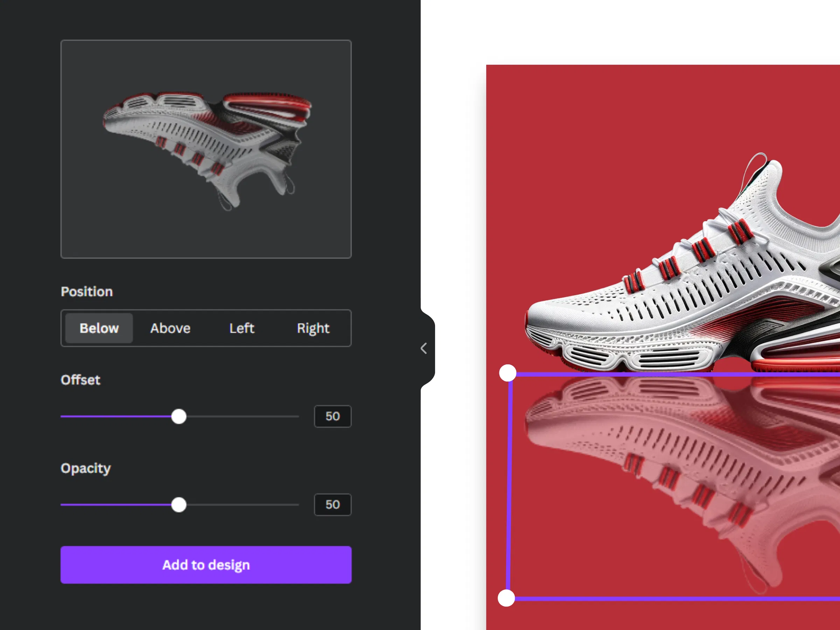Click the 'Position' label
Viewport: 840px width, 630px height.
(x=86, y=292)
